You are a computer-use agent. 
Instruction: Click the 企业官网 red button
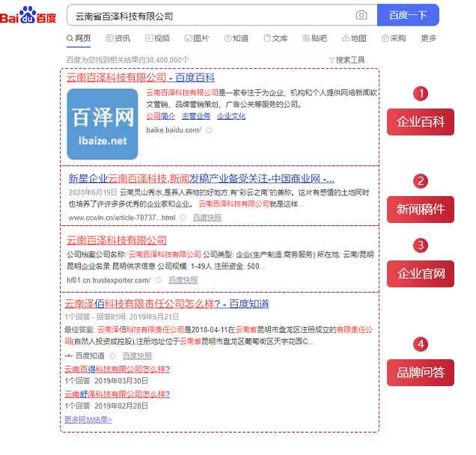point(421,274)
